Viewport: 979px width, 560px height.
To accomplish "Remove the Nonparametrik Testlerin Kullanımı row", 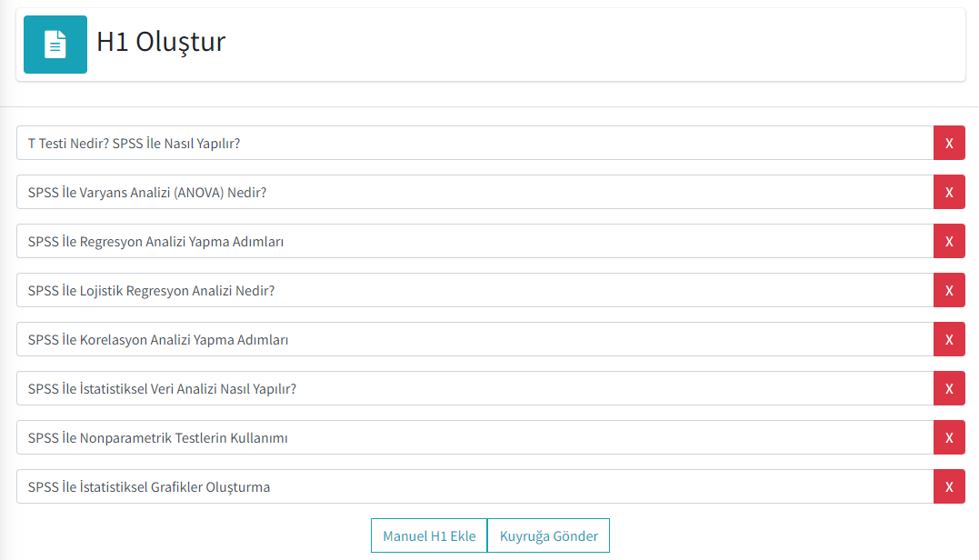I will pos(949,437).
